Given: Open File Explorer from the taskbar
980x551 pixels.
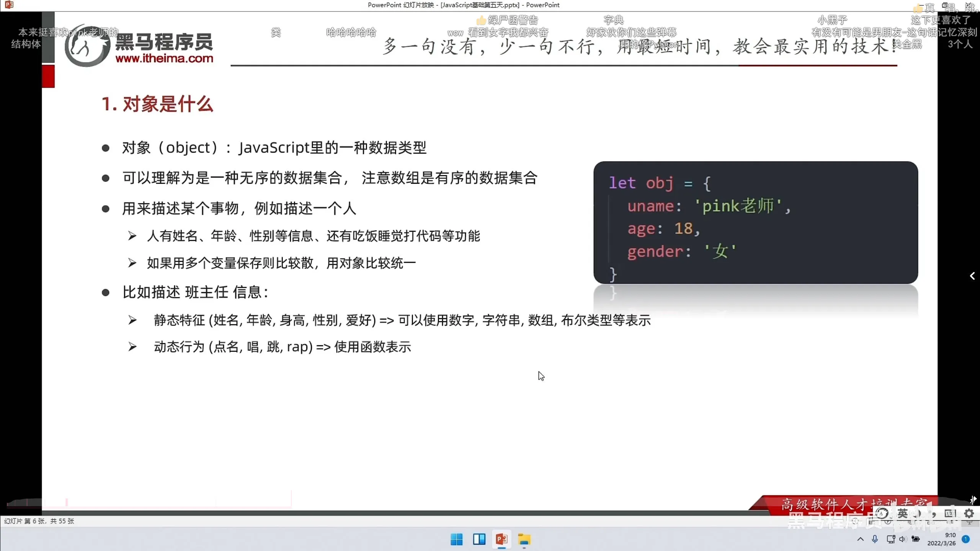Looking at the screenshot, I should (524, 539).
